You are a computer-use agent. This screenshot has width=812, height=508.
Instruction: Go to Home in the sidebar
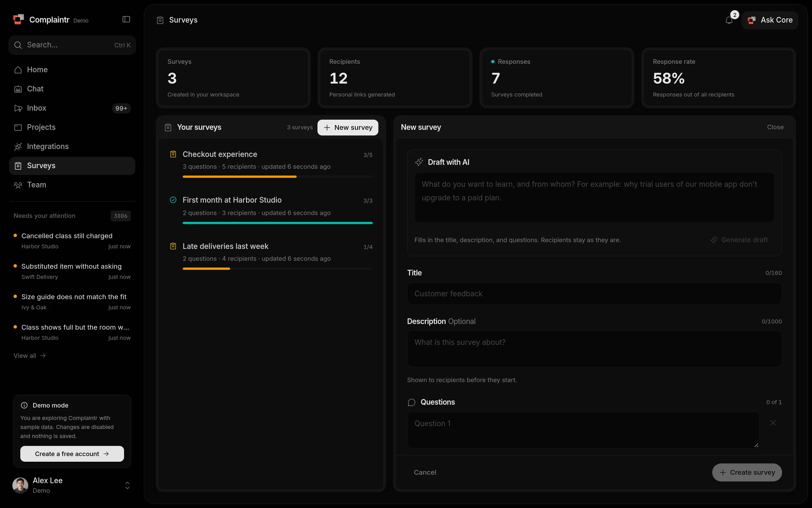(x=72, y=69)
